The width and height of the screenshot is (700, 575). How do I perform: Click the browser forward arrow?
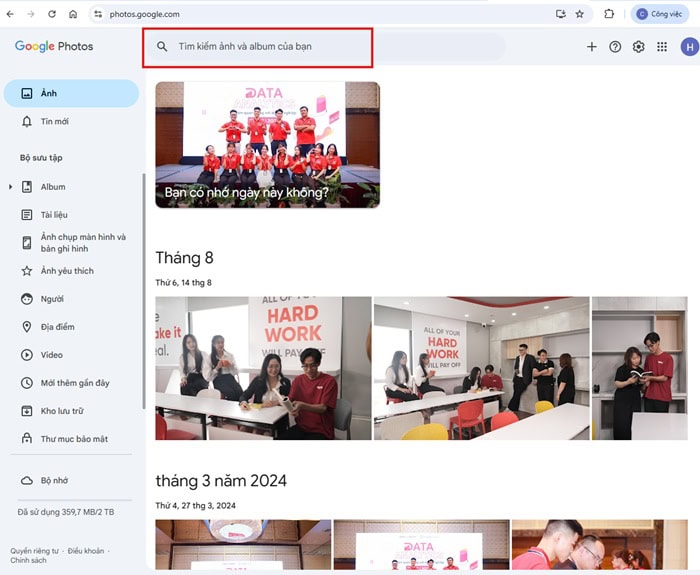[x=31, y=14]
